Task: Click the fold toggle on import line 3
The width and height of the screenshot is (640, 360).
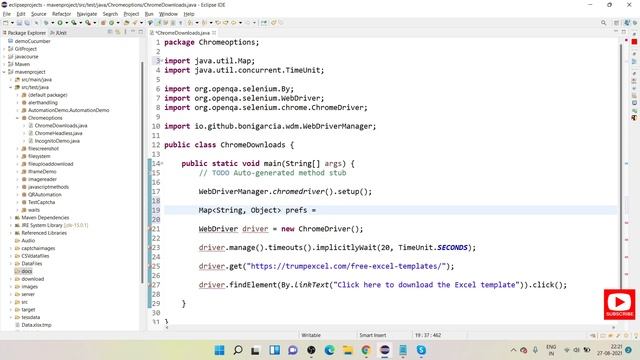Action: (162, 61)
